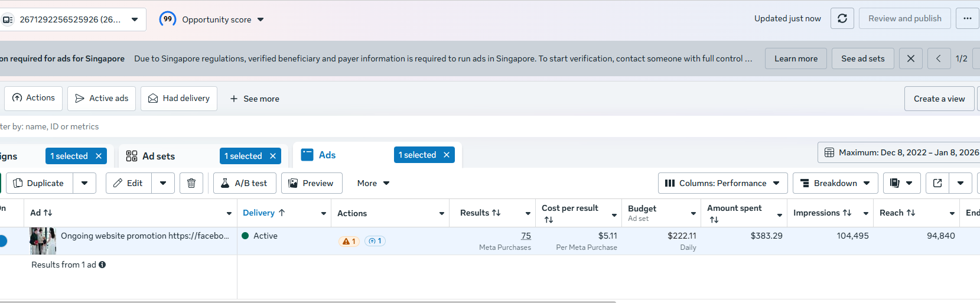This screenshot has height=303, width=980.
Task: Open the three-dot more options menu
Action: point(967,18)
